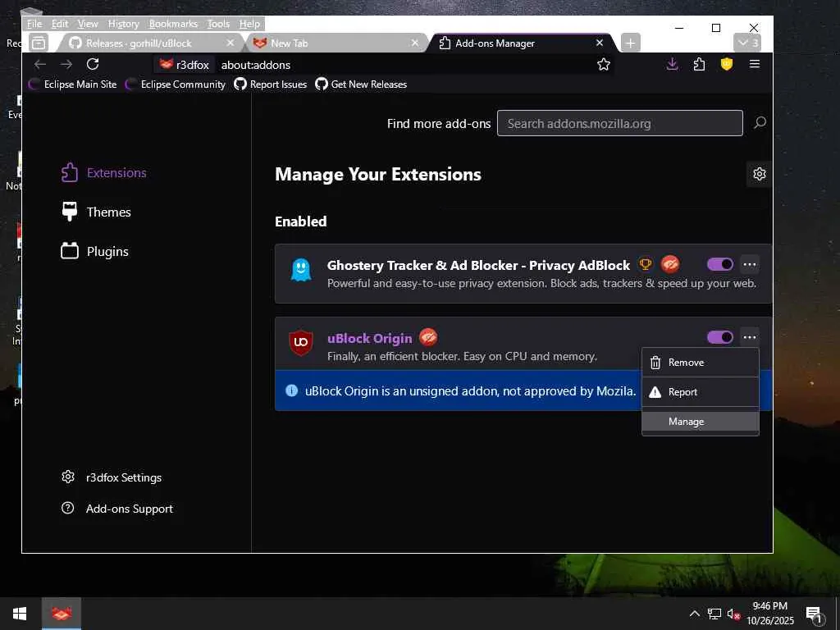Viewport: 840px width, 630px height.
Task: Bookmark this page with the star icon
Action: click(604, 65)
